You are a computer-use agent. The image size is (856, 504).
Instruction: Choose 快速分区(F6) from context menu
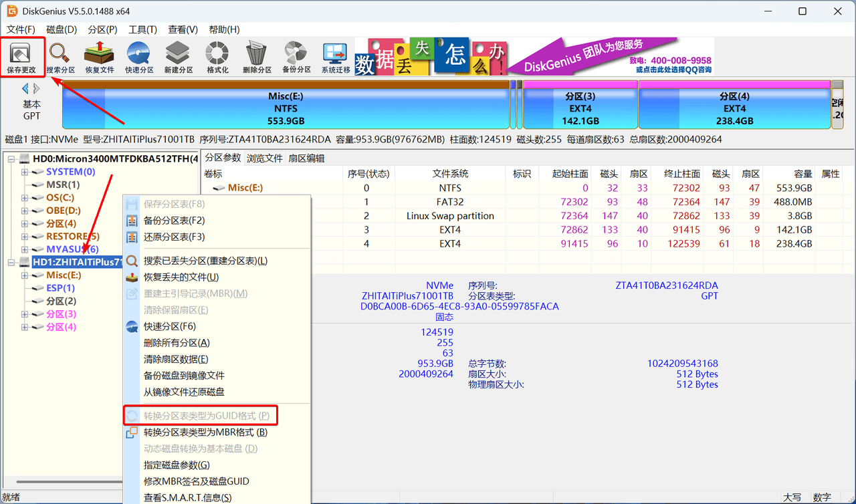(217, 326)
